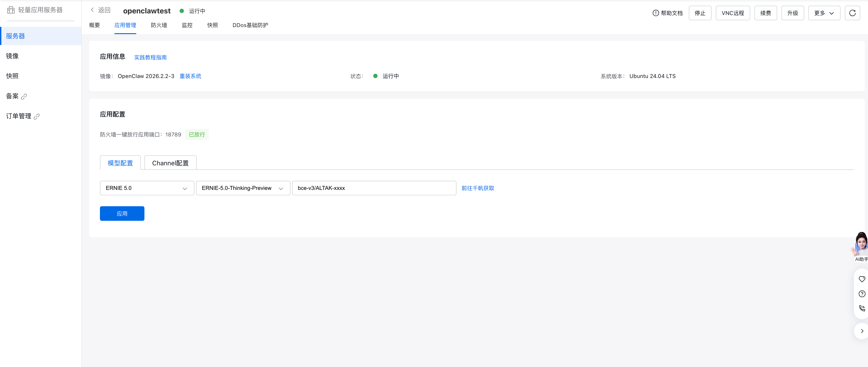Image resolution: width=868 pixels, height=367 pixels.
Task: Click the 帮助文档 help docs icon
Action: [655, 13]
